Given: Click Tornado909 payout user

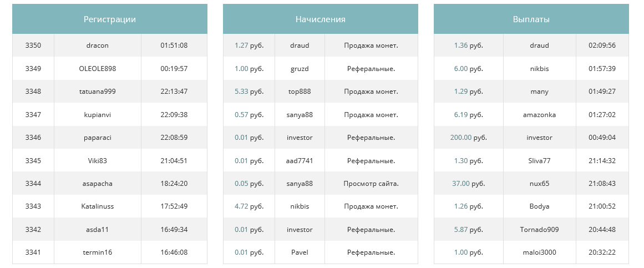Looking at the screenshot, I should (539, 229).
